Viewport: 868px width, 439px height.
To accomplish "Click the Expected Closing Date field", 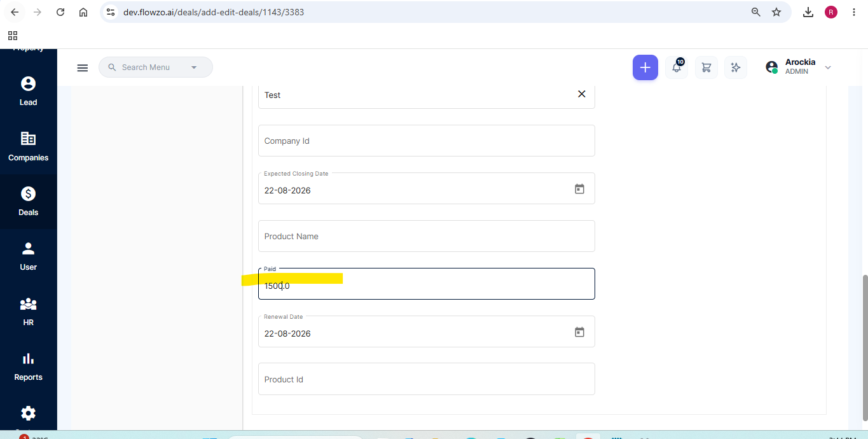I will pos(427,188).
